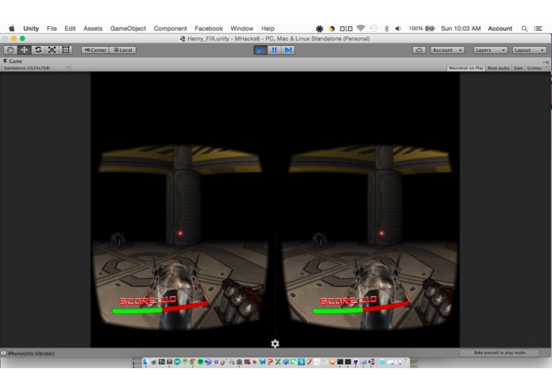Screen dimensions: 552x392
Task: Toggle pivot mode Center button
Action: tap(95, 50)
